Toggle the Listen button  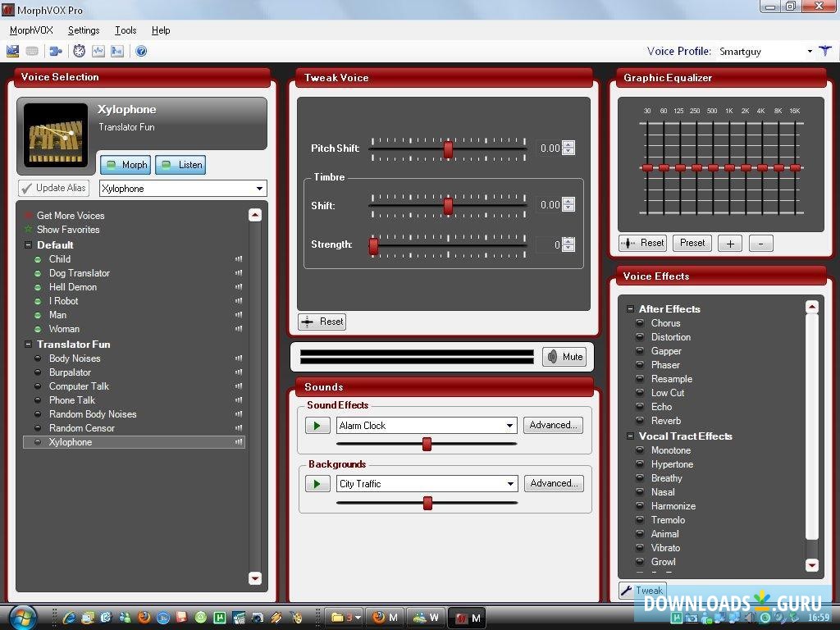tap(180, 165)
